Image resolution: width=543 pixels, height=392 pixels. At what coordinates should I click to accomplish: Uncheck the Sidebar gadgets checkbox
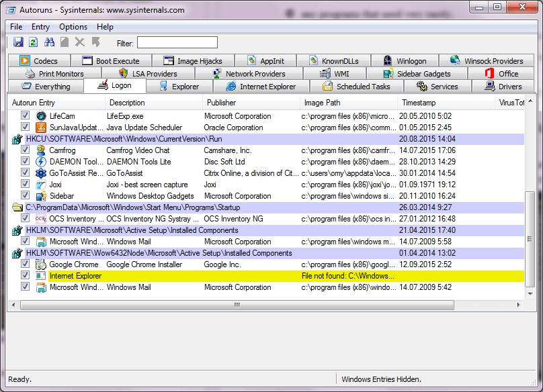tap(25, 195)
